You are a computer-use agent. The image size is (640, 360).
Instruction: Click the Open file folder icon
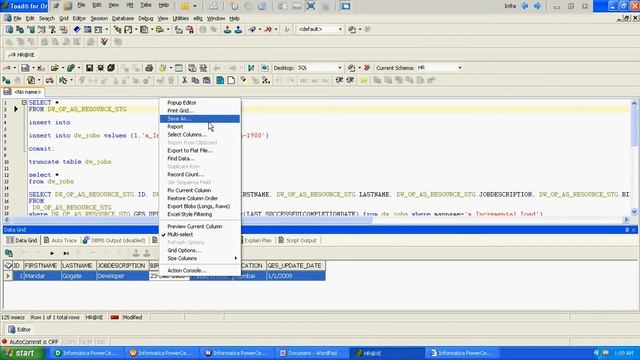click(x=54, y=68)
